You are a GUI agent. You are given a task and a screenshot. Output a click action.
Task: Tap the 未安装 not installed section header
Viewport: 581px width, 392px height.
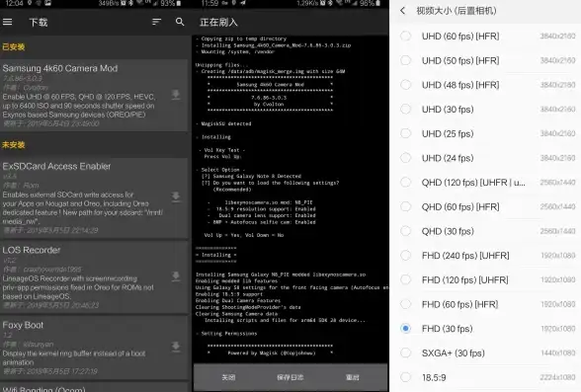pyautogui.click(x=14, y=145)
